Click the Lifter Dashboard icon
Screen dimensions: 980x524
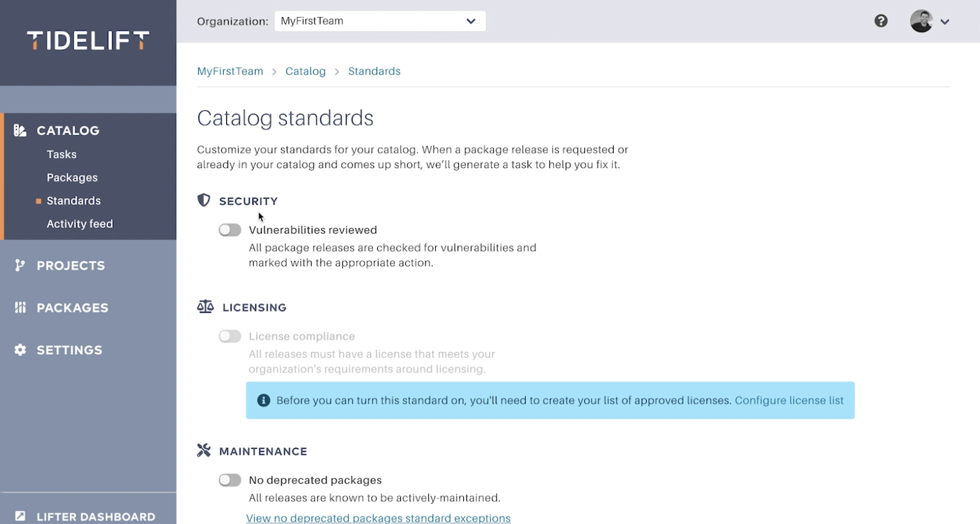[x=20, y=516]
